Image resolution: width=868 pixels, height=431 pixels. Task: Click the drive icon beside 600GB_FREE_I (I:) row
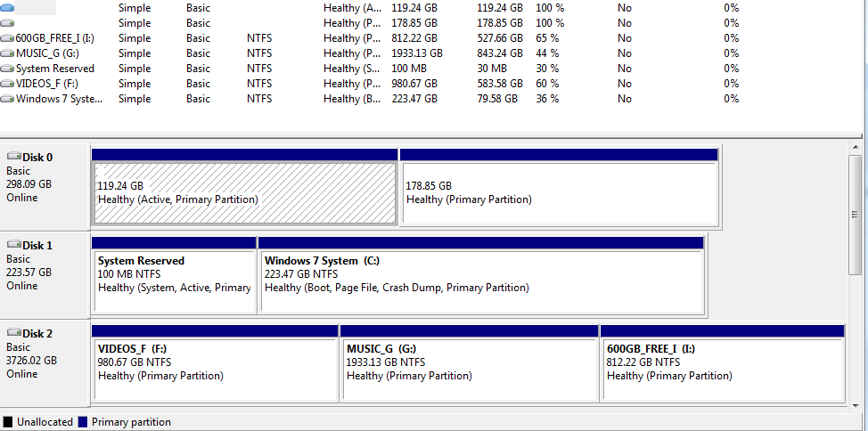click(8, 38)
